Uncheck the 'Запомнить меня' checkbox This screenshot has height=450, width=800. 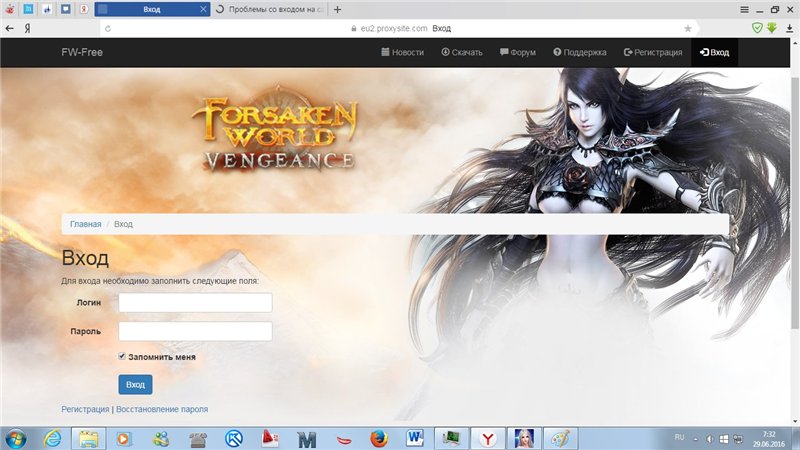[122, 356]
